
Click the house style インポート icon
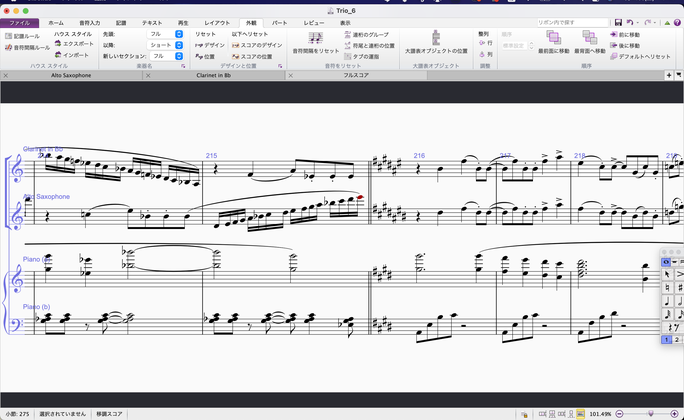point(58,55)
